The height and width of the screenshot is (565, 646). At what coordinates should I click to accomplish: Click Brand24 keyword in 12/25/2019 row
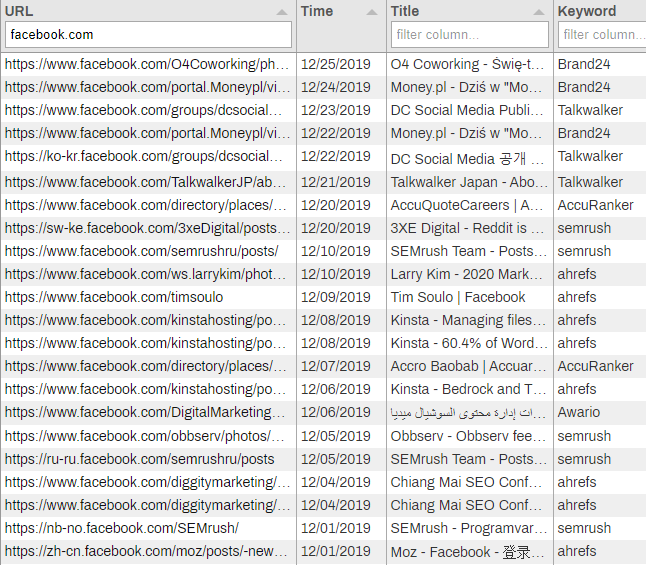(x=584, y=64)
